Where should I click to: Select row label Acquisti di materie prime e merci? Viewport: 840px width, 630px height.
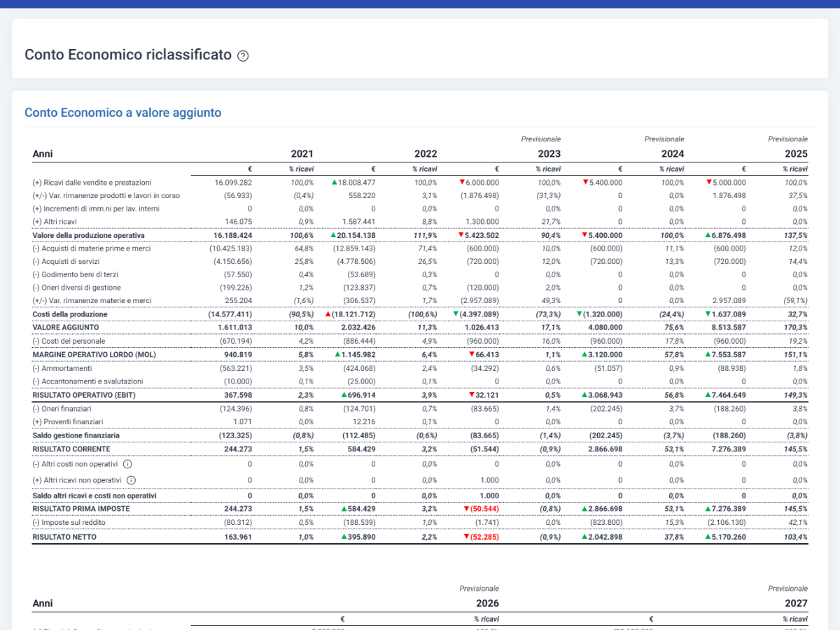click(91, 248)
